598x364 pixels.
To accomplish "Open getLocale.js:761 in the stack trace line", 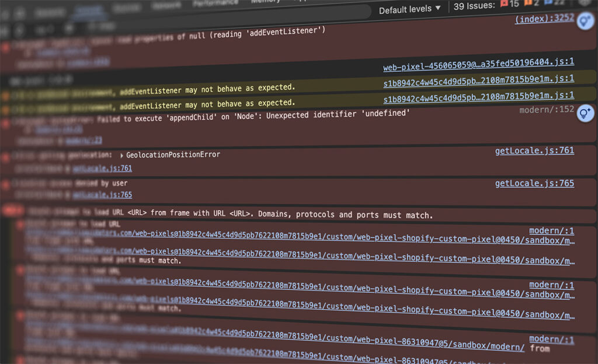I will [x=102, y=168].
